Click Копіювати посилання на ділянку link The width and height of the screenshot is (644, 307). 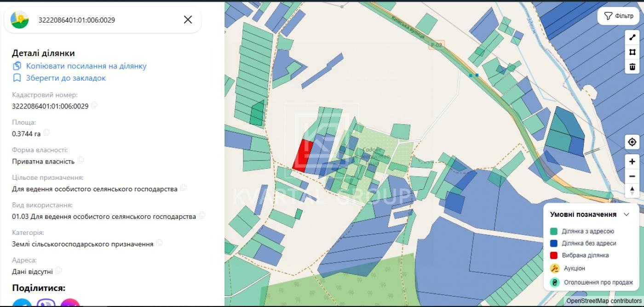coord(86,66)
